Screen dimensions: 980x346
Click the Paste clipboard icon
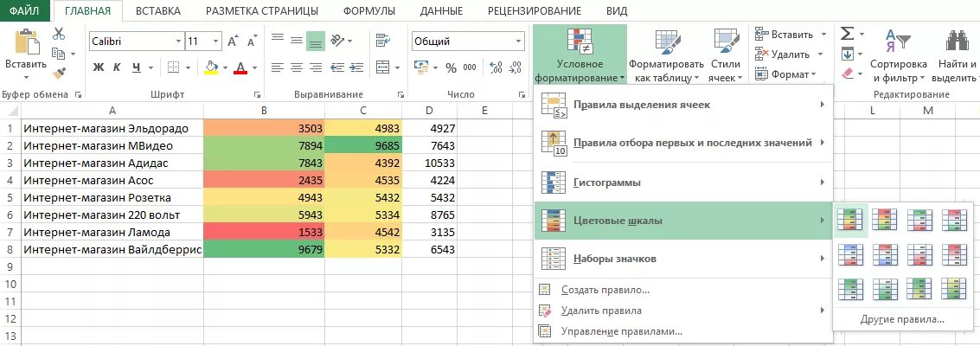[26, 42]
